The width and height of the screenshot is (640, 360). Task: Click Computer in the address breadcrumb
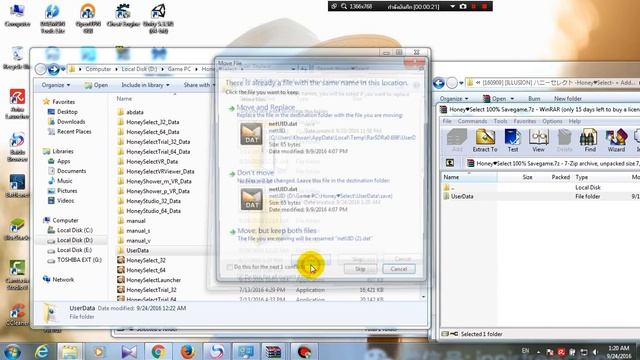click(98, 69)
